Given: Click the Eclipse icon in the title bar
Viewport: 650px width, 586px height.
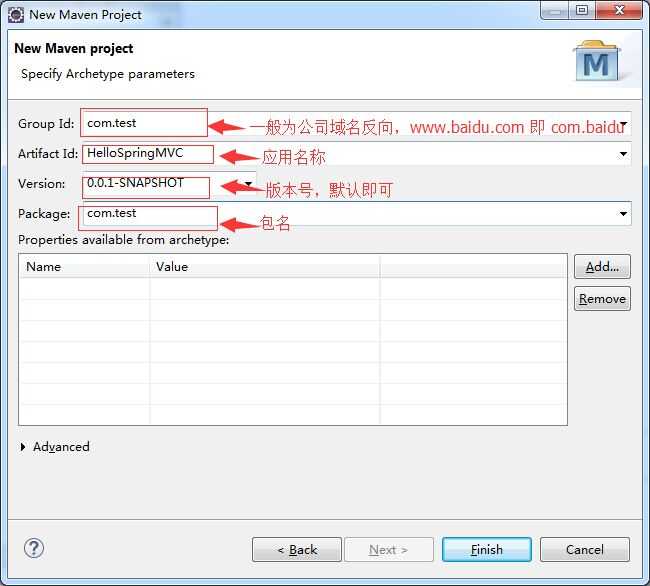Looking at the screenshot, I should pos(16,15).
